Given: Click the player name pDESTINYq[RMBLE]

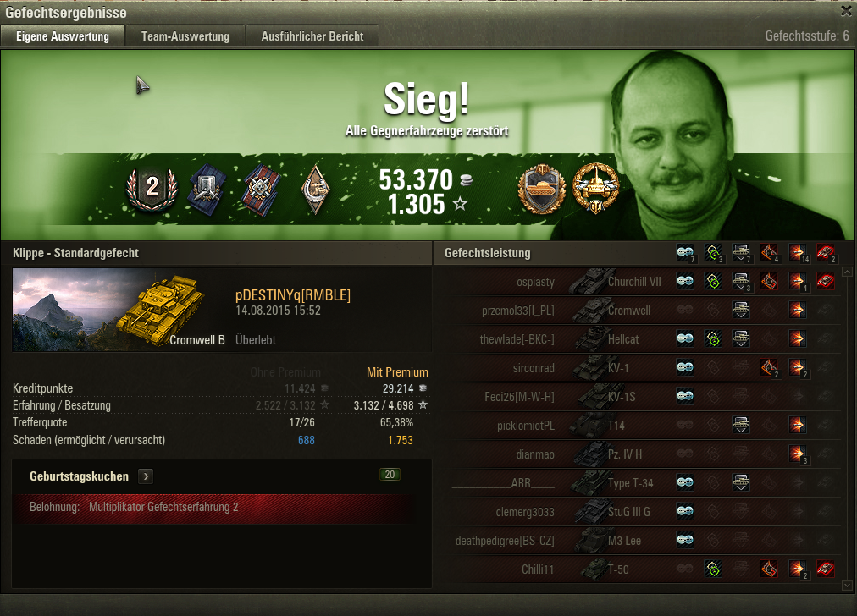Looking at the screenshot, I should [x=293, y=295].
